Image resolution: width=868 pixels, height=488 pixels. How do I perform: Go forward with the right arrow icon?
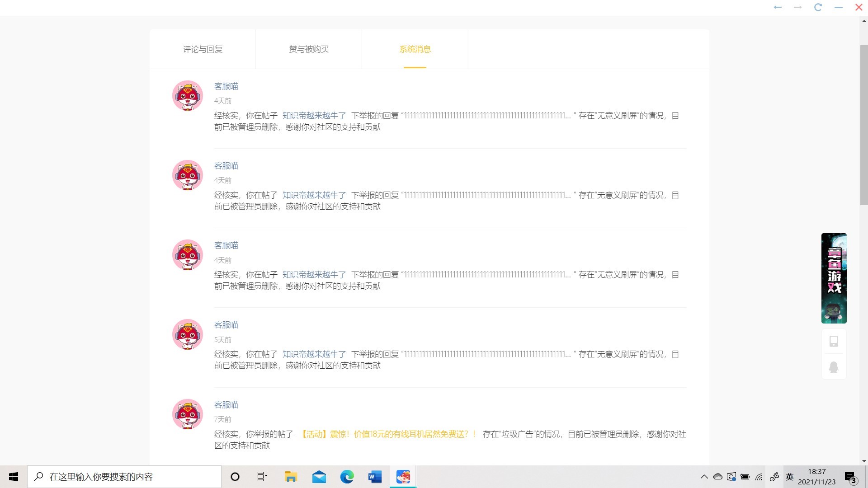(797, 7)
